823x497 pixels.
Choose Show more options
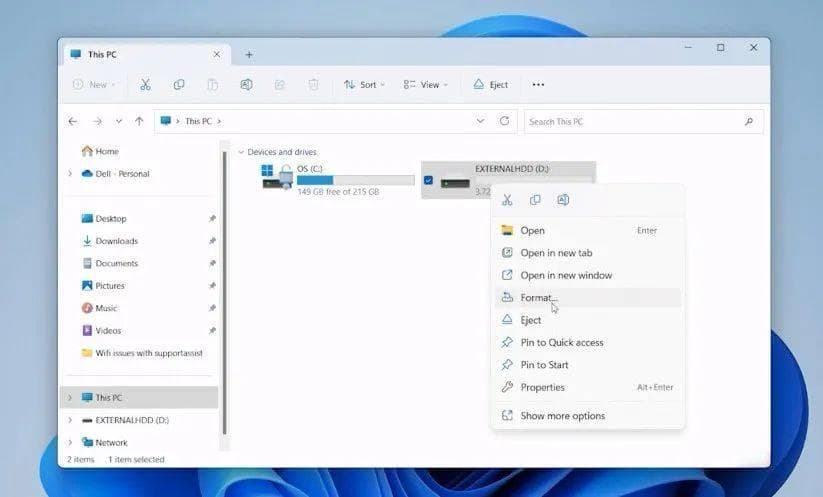point(588,416)
